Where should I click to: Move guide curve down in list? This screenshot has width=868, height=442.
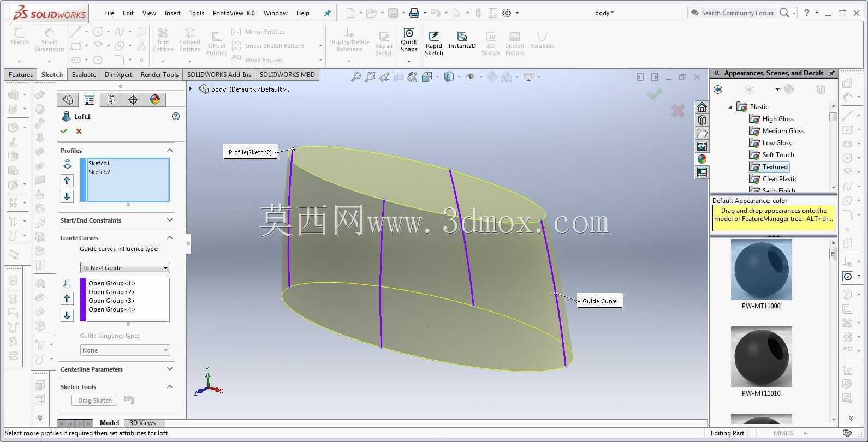(x=67, y=315)
